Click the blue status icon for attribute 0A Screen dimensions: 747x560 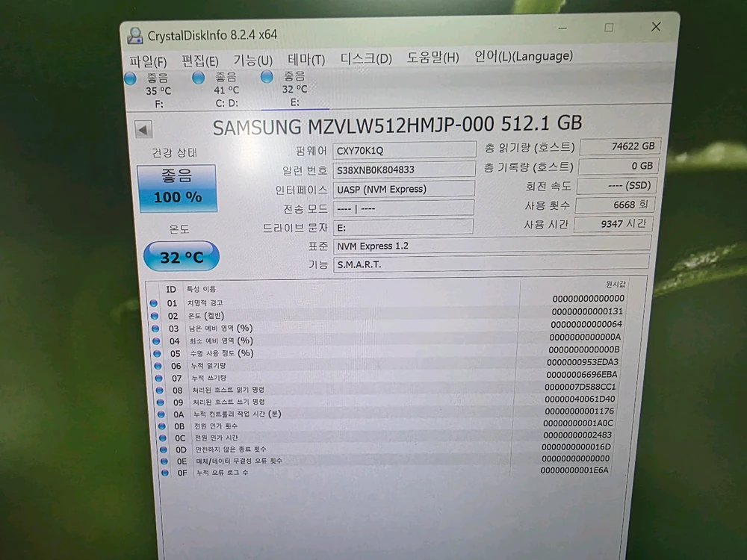[x=161, y=414]
